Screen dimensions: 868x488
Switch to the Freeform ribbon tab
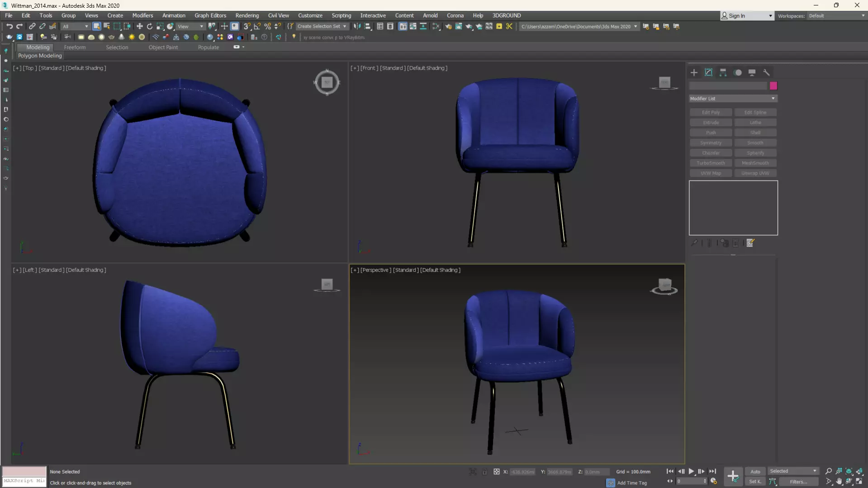pyautogui.click(x=75, y=47)
